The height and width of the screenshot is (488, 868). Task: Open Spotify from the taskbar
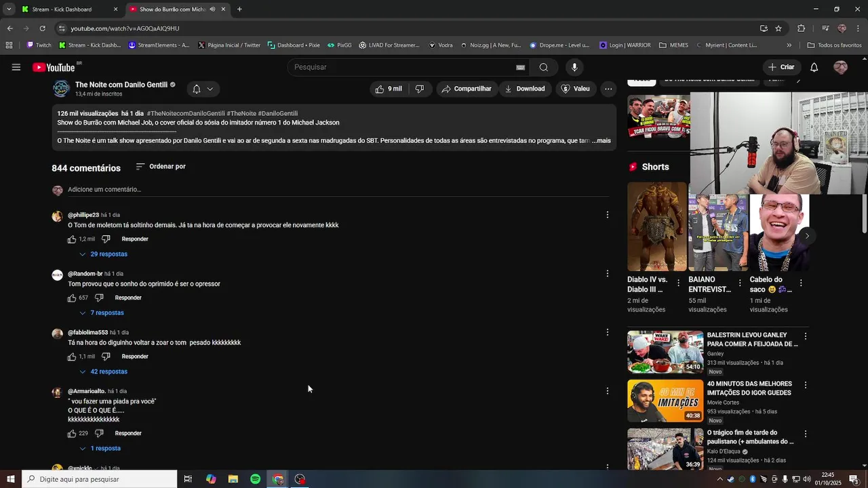[255, 479]
